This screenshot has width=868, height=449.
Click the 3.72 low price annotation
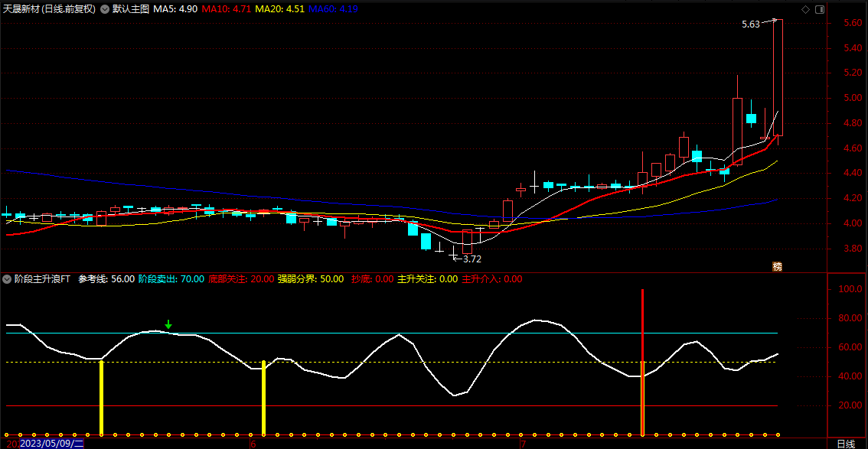(x=471, y=259)
